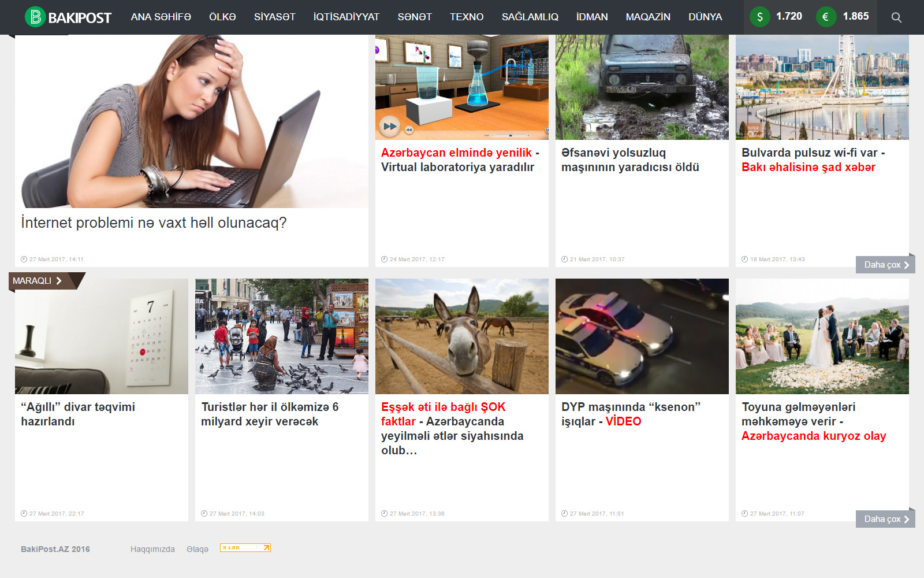Viewport: 924px width, 578px height.
Task: Click the Əlaqə footer link
Action: point(198,549)
